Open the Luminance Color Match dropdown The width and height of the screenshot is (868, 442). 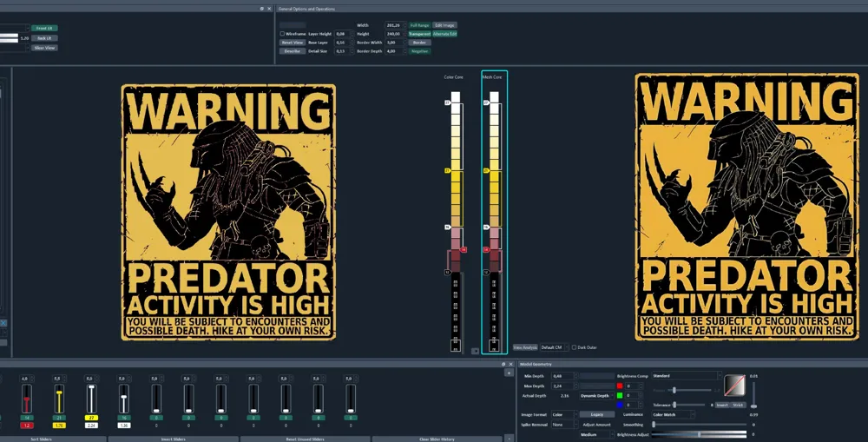coord(674,414)
